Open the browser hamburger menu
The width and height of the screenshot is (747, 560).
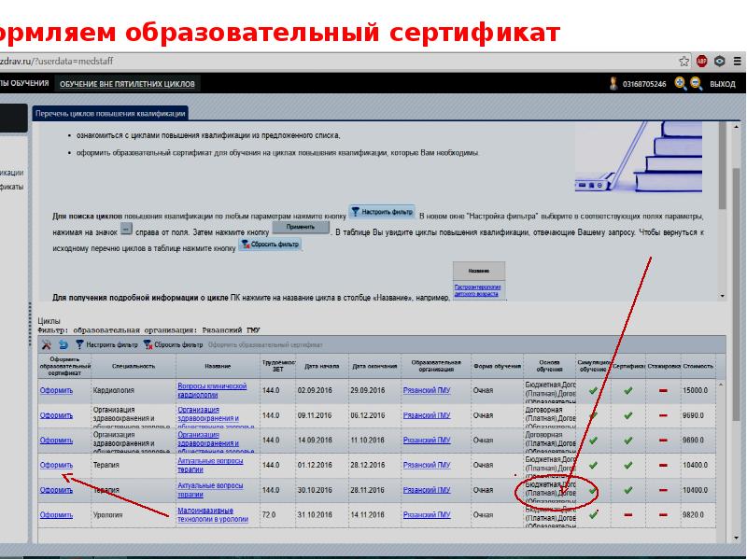[738, 61]
